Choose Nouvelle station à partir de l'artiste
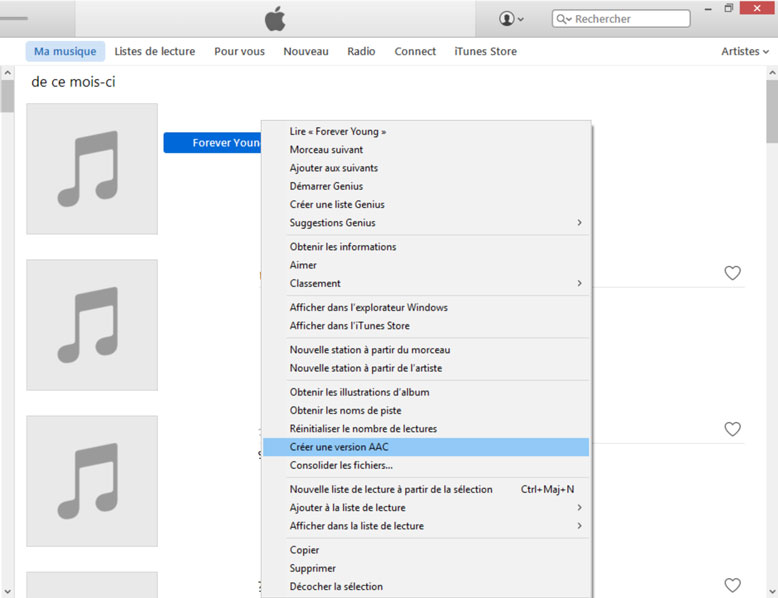This screenshot has height=598, width=778. pos(426,368)
